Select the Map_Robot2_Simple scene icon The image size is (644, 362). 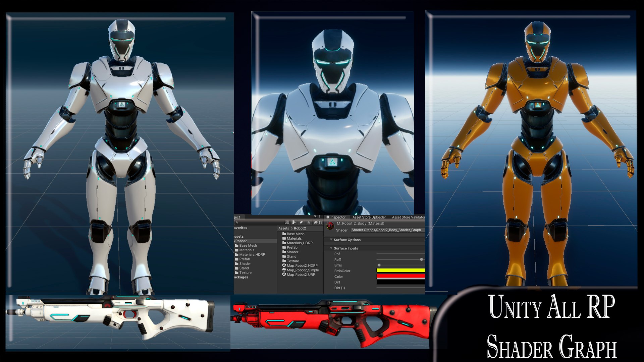[284, 270]
